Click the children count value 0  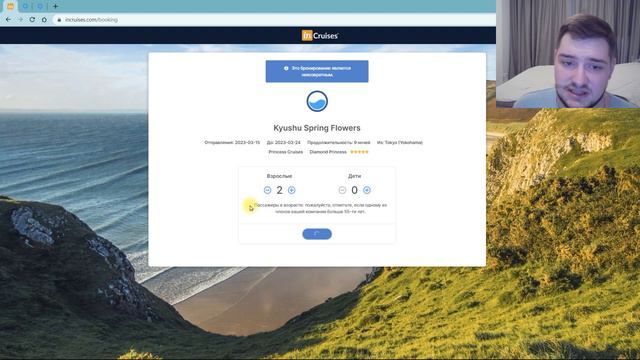coord(354,190)
